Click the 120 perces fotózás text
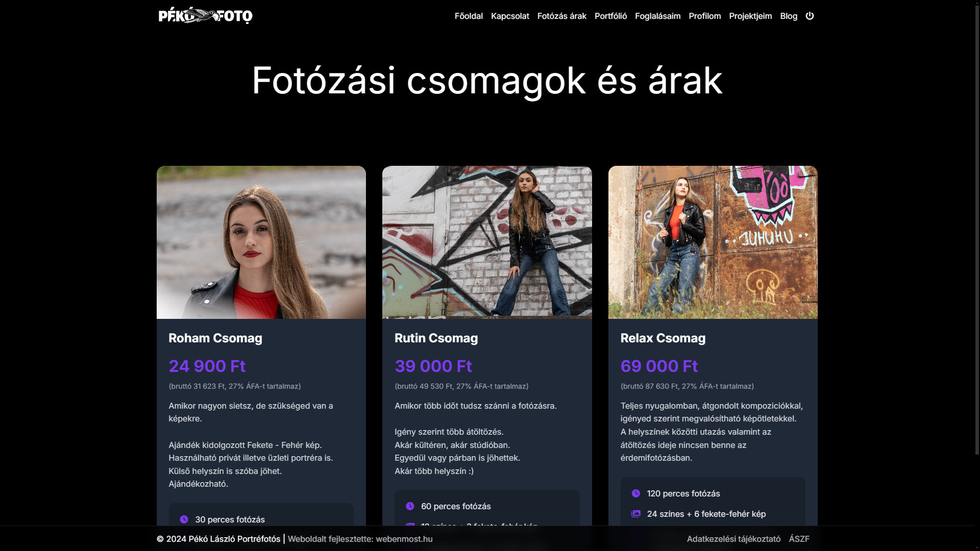The height and width of the screenshot is (551, 980). 683,493
